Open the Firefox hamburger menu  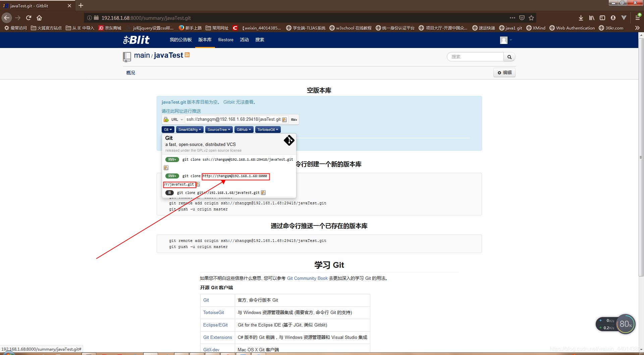click(638, 18)
